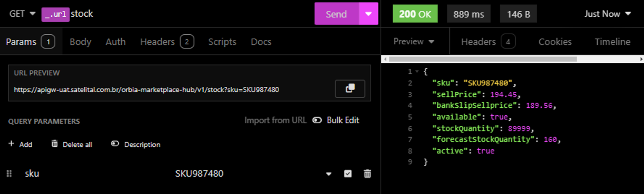Open the Just Now history dropdown
644x194 pixels.
[607, 14]
